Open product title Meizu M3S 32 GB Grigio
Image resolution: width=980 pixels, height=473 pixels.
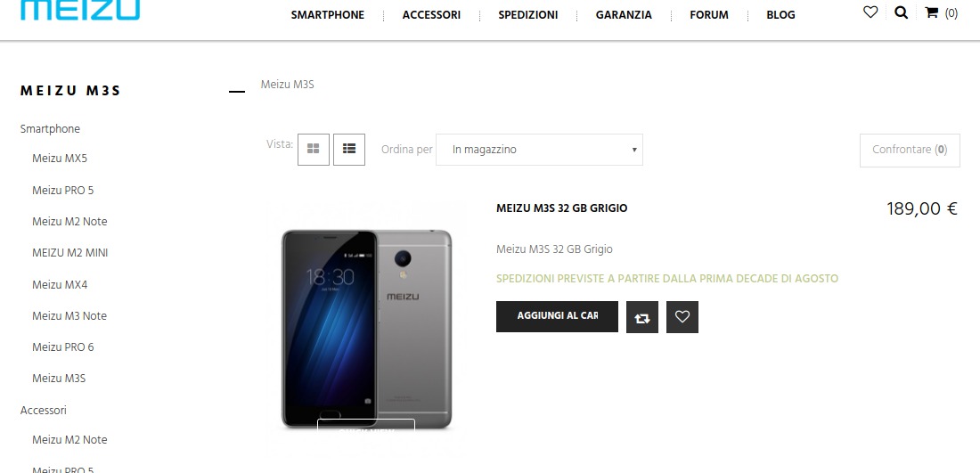point(562,208)
